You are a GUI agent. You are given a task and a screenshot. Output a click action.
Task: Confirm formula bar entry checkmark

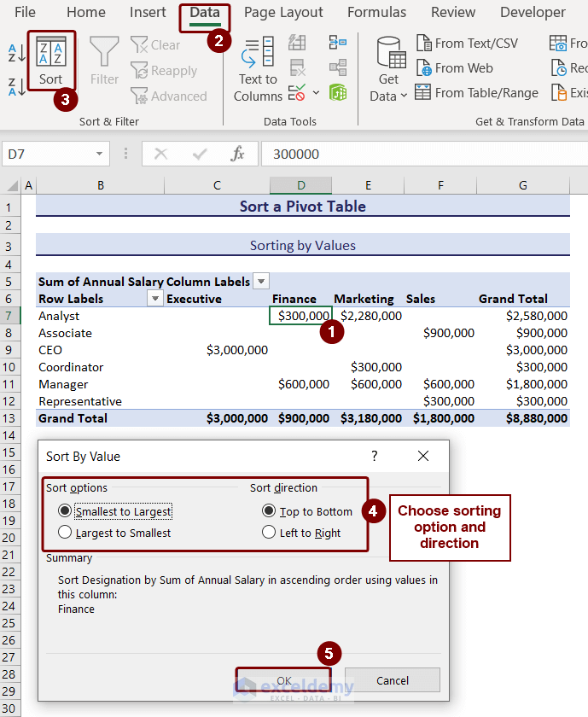[200, 154]
